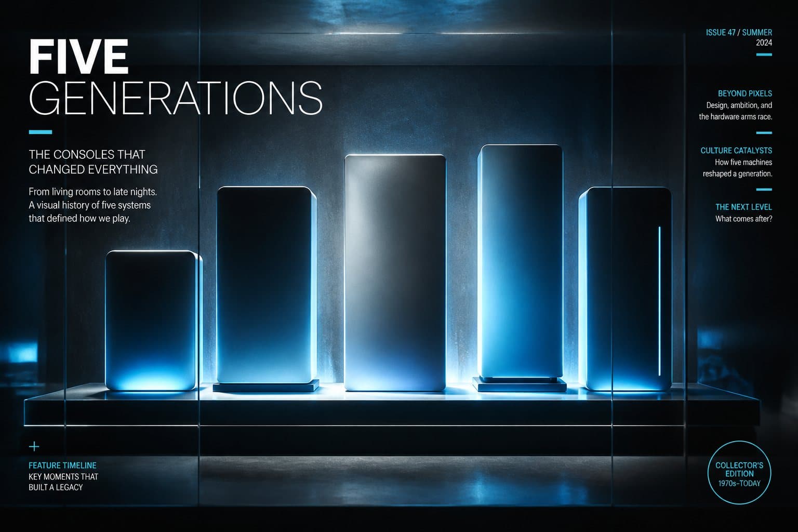The height and width of the screenshot is (532, 798).
Task: Select the silver-gray center console
Action: (x=395, y=273)
